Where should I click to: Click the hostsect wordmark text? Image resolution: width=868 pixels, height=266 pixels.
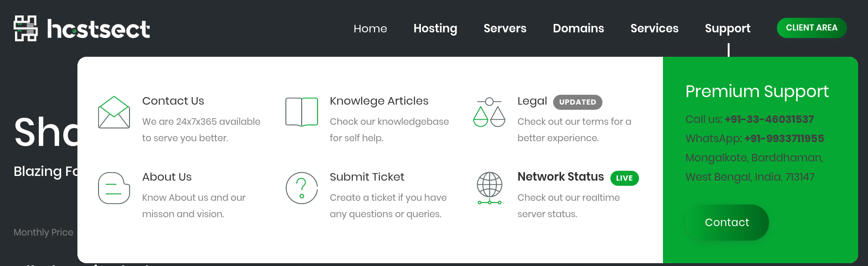coord(99,29)
